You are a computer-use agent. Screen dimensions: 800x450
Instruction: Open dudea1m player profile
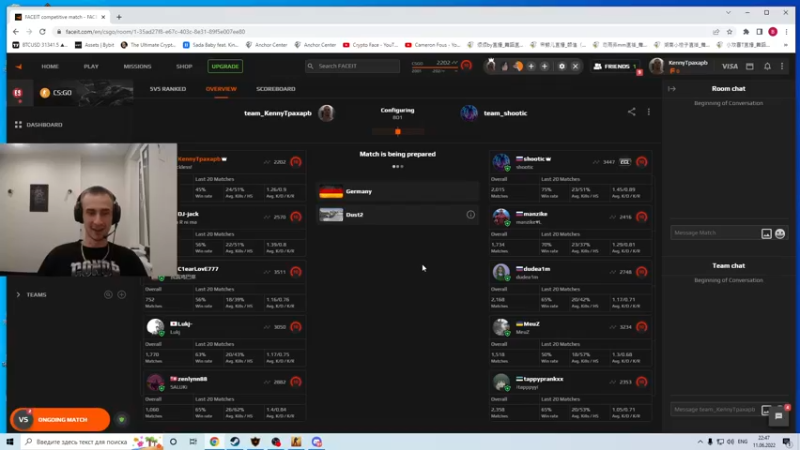(537, 269)
